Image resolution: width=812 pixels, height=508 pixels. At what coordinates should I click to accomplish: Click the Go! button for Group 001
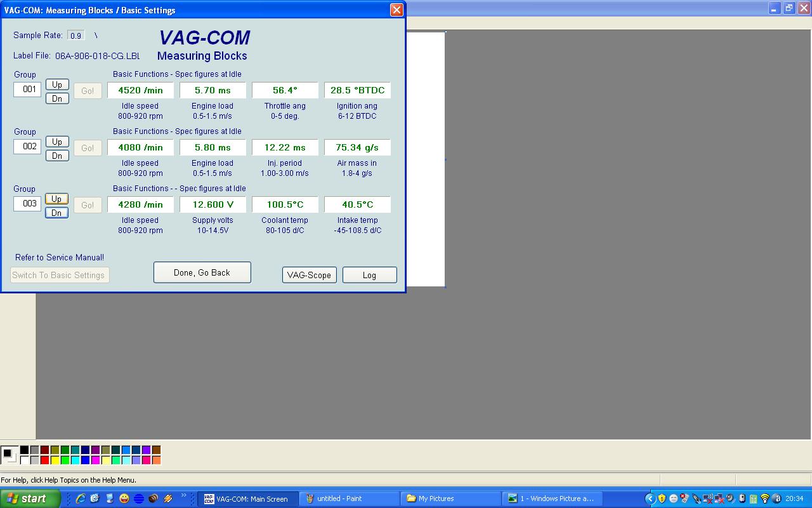coord(88,91)
